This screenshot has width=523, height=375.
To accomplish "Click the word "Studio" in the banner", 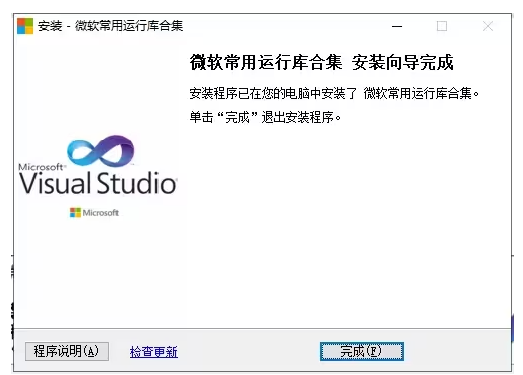I will (137, 183).
